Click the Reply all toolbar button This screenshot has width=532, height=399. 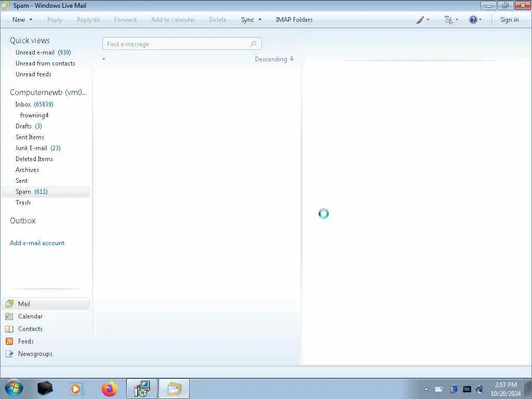point(88,20)
